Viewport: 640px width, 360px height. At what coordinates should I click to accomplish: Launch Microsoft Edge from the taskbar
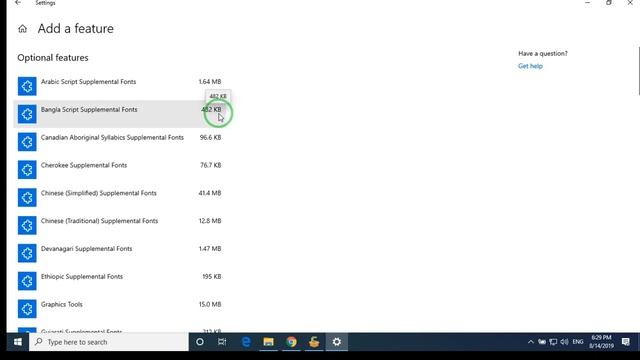(x=246, y=342)
